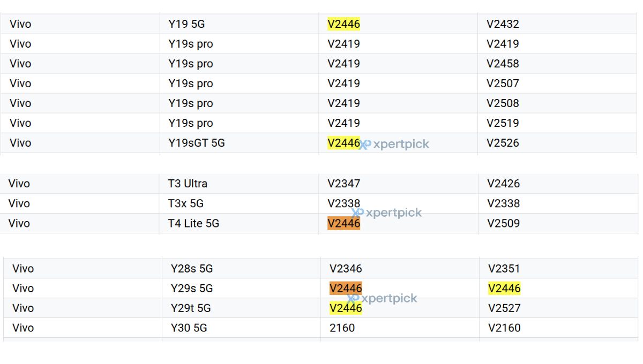Click the V2347 cell

click(344, 184)
